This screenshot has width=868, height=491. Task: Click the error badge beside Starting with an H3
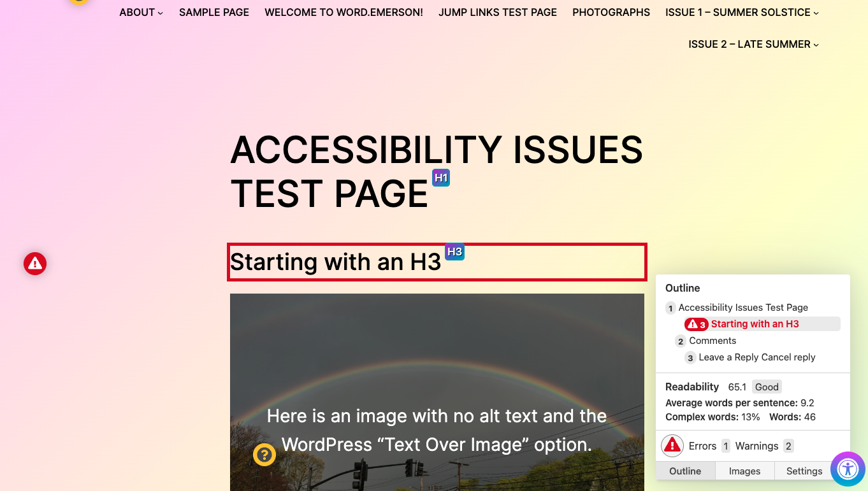(x=697, y=324)
